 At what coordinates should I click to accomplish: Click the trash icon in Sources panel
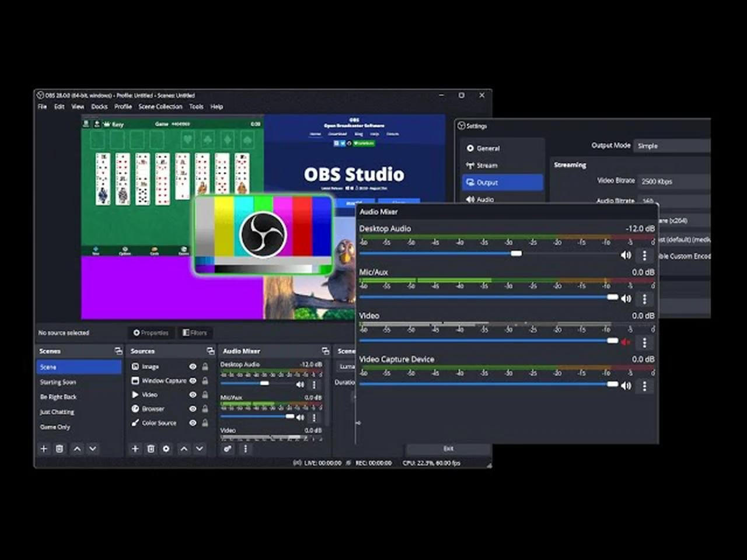click(x=151, y=449)
